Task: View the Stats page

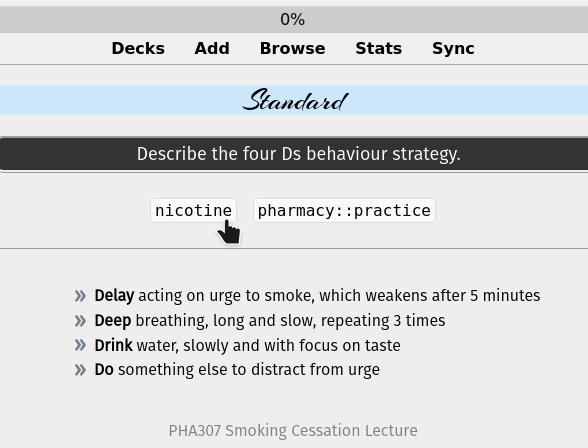Action: click(x=378, y=48)
